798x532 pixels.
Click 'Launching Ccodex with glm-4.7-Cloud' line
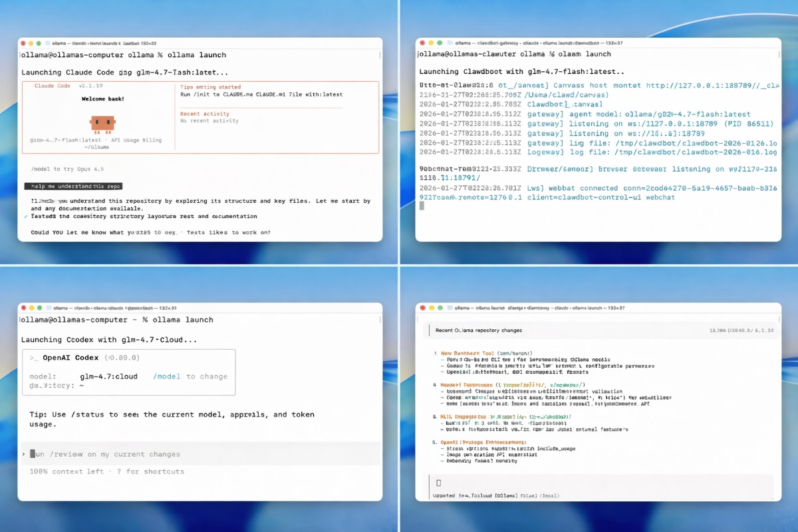coord(109,340)
